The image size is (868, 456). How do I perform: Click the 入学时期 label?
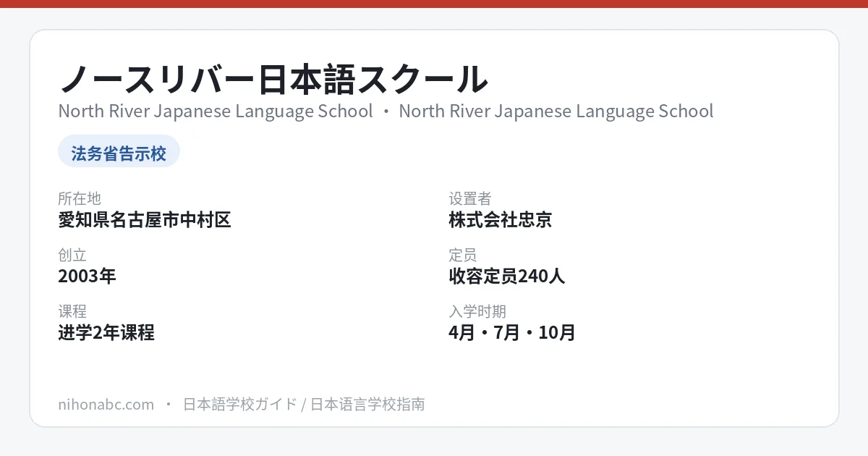pyautogui.click(x=477, y=311)
